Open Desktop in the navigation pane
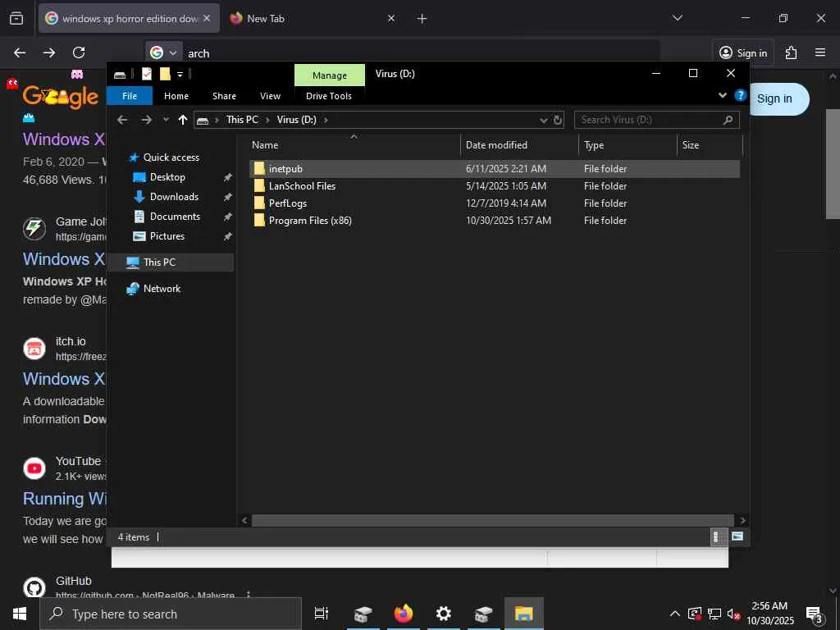 click(x=167, y=177)
